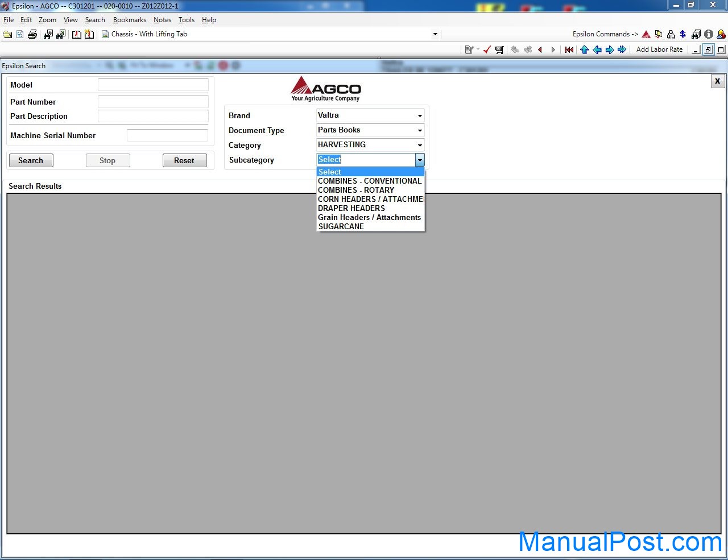Click the red previous triangle arrow
The image size is (728, 560).
(540, 49)
